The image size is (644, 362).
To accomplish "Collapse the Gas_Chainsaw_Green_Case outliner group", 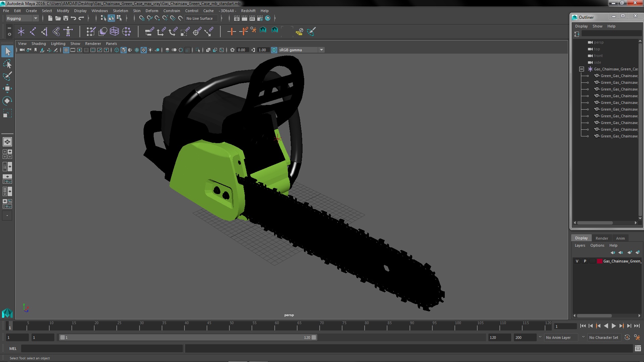I will click(582, 69).
